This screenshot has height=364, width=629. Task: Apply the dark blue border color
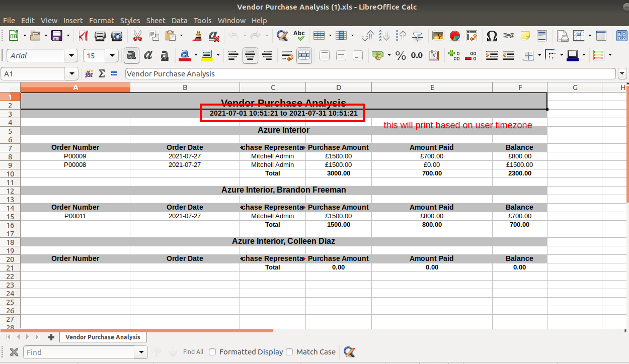point(573,55)
